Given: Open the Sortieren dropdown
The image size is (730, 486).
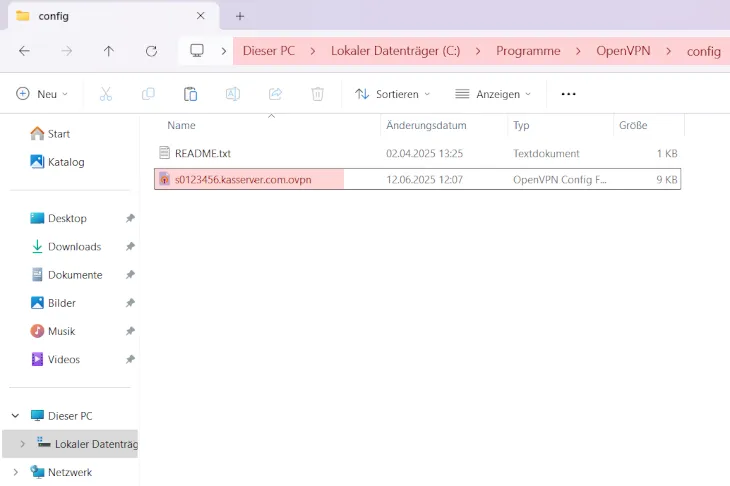Looking at the screenshot, I should pos(392,94).
